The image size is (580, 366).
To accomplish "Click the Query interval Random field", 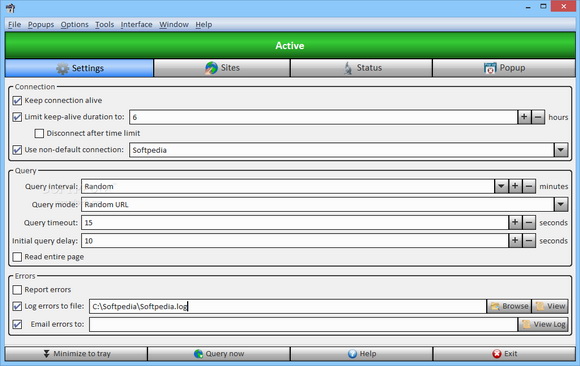I will click(x=288, y=186).
